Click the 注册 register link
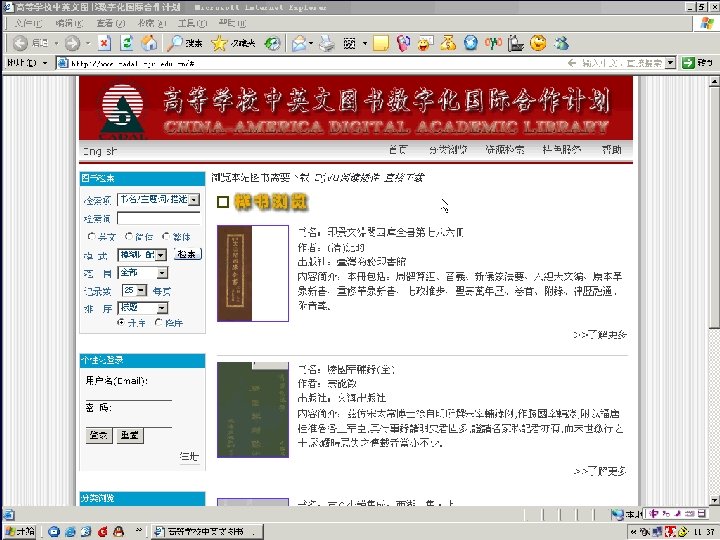This screenshot has width=720, height=540. click(x=189, y=456)
